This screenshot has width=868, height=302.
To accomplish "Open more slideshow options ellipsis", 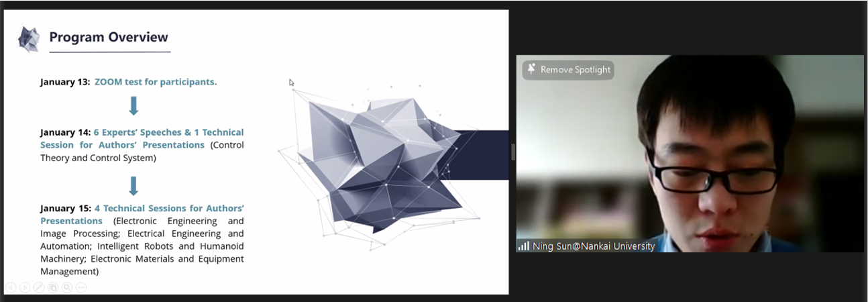I will coord(81,287).
